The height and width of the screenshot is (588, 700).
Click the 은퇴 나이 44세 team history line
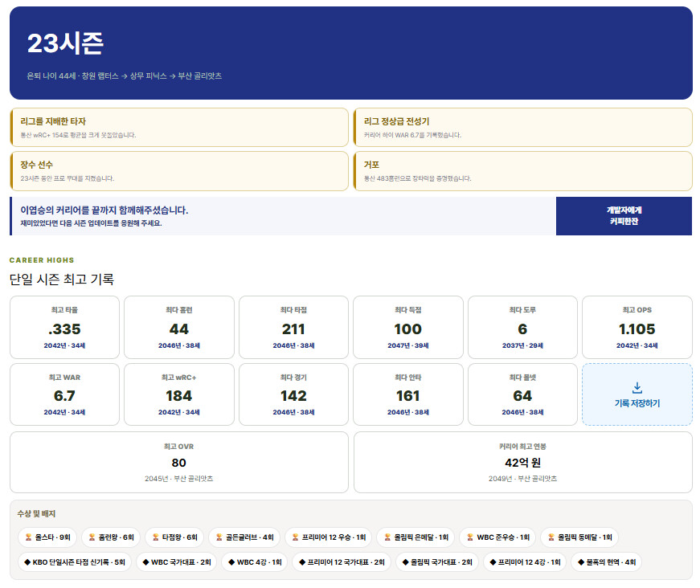click(124, 76)
